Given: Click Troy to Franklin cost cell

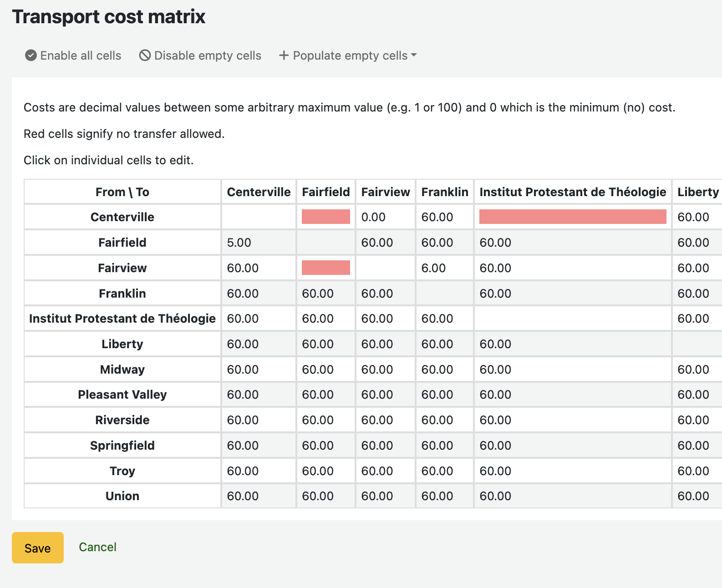Looking at the screenshot, I should point(444,471).
